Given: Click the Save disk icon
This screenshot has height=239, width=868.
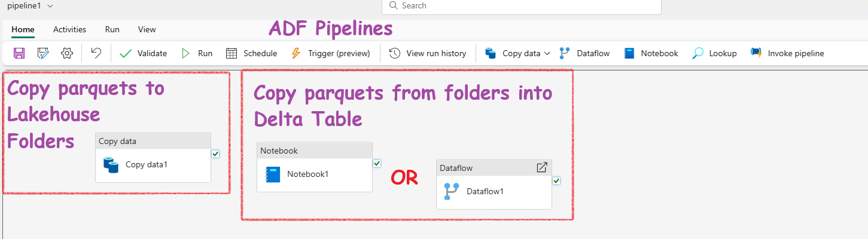Looking at the screenshot, I should point(19,53).
